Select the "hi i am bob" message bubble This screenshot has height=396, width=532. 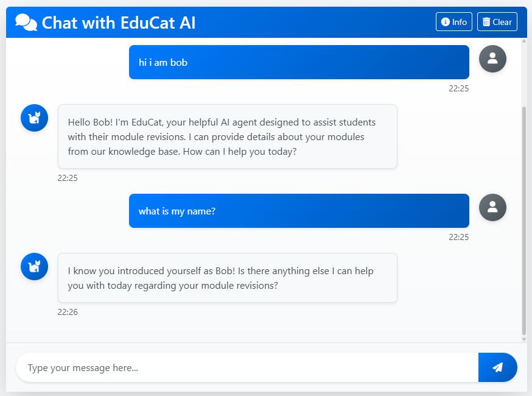coord(299,62)
